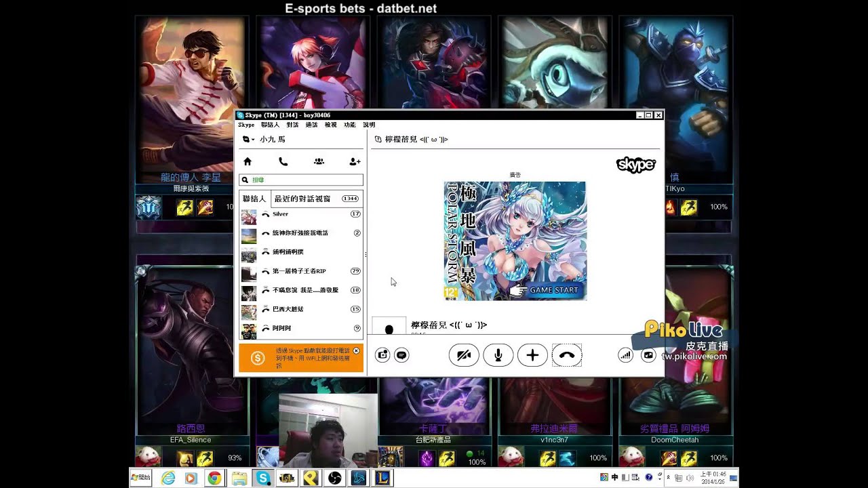Open the 對話 menu
The image size is (868, 488).
pos(292,125)
